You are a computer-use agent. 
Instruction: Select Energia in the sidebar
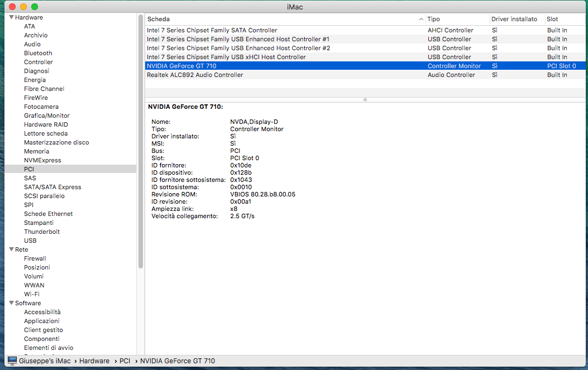[35, 80]
